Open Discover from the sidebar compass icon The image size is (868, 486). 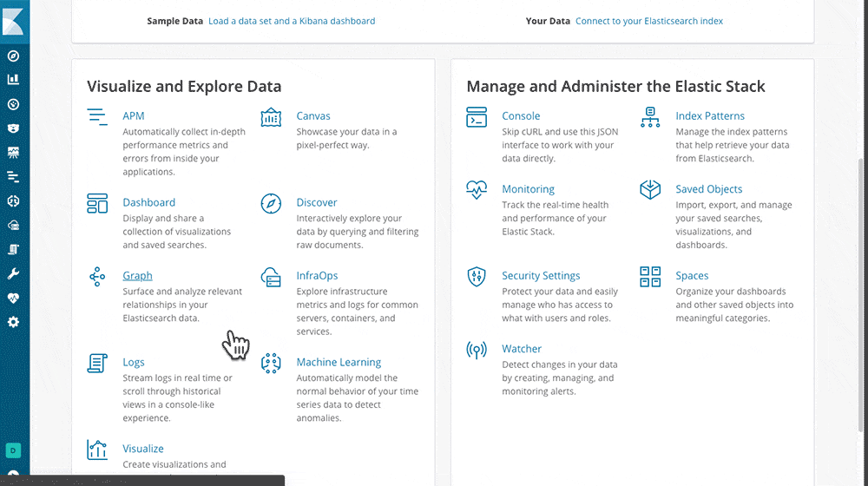coord(13,56)
